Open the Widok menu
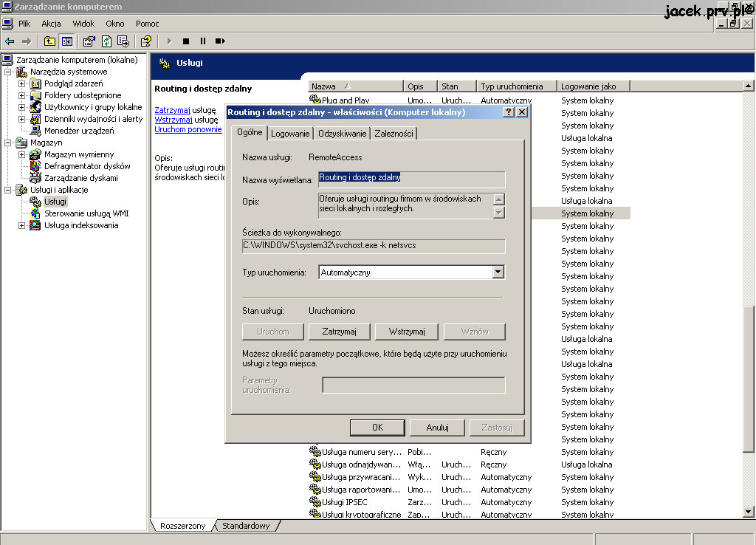Image resolution: width=756 pixels, height=545 pixels. coord(83,24)
